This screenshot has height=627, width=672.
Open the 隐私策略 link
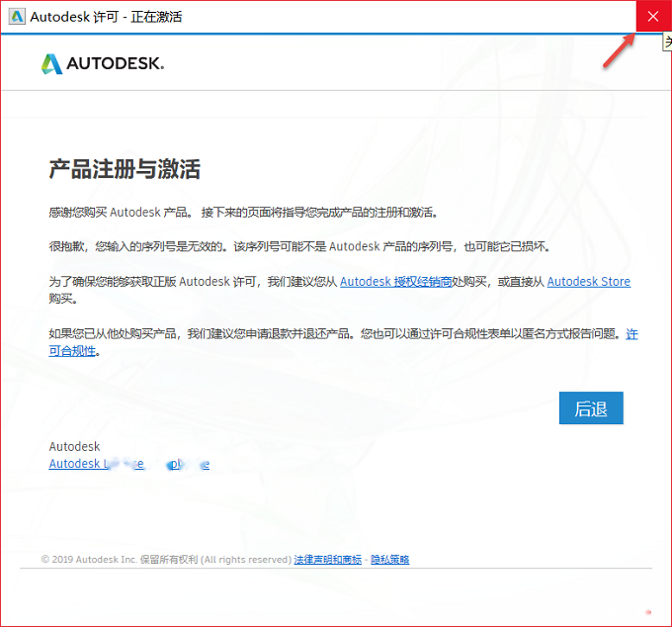390,559
